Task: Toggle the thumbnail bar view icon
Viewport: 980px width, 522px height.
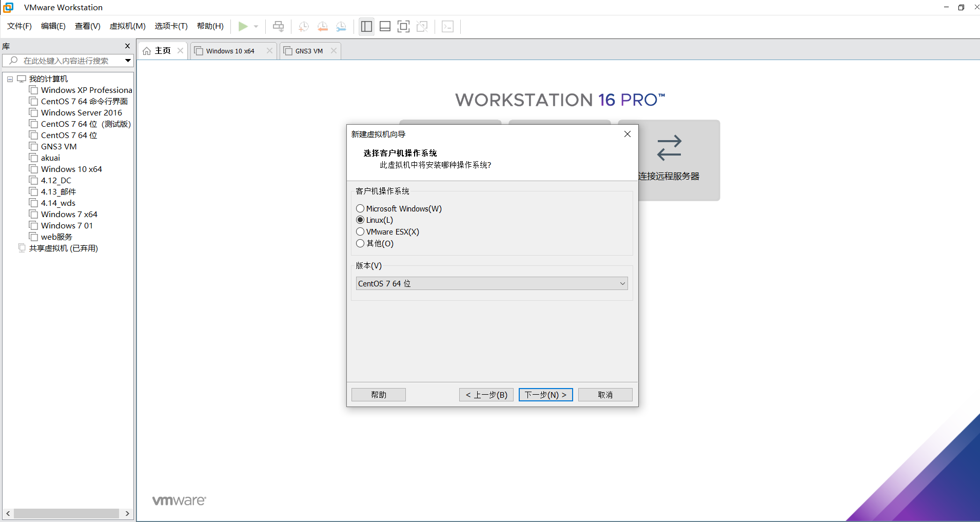Action: (385, 26)
